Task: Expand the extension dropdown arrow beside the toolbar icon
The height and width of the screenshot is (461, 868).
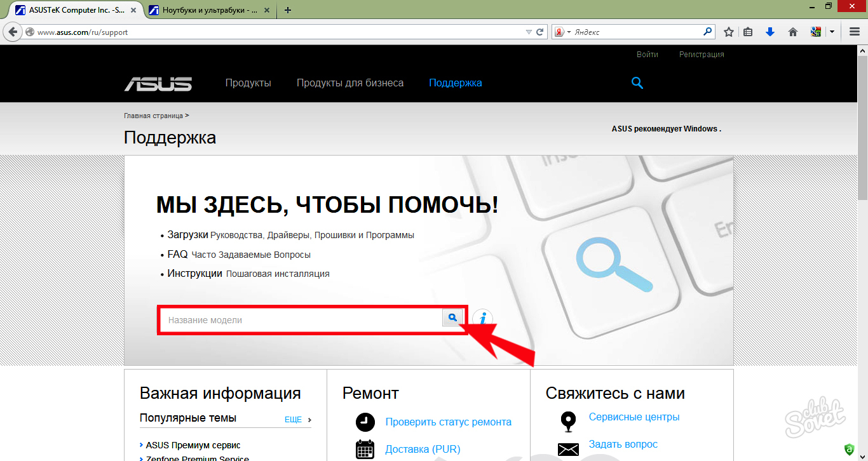Action: 832,32
